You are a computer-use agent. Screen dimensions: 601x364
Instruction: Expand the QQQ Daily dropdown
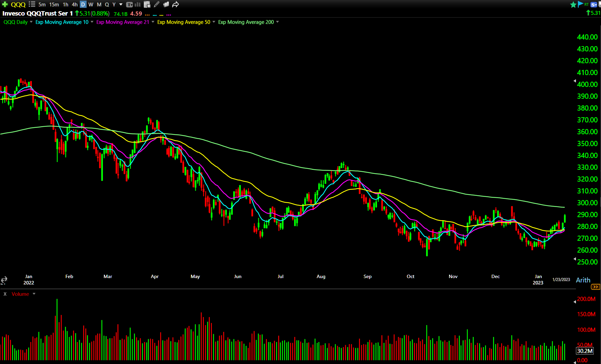[31, 22]
